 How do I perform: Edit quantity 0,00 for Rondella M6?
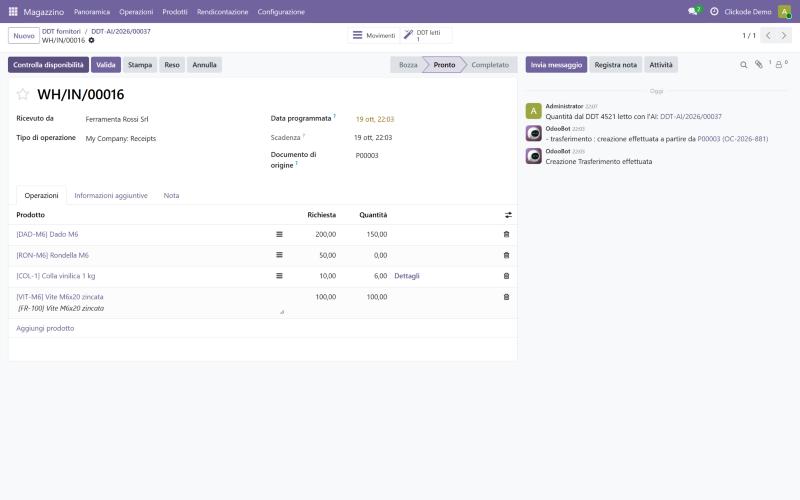pyautogui.click(x=380, y=255)
